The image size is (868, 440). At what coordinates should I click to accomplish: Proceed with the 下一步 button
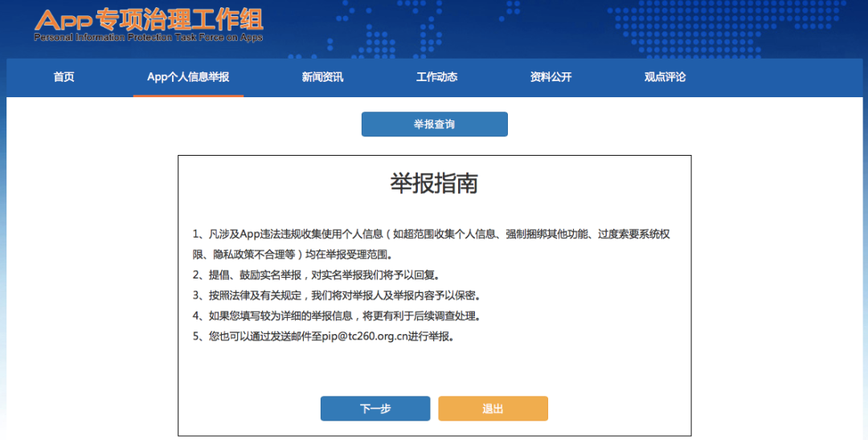[x=375, y=409]
